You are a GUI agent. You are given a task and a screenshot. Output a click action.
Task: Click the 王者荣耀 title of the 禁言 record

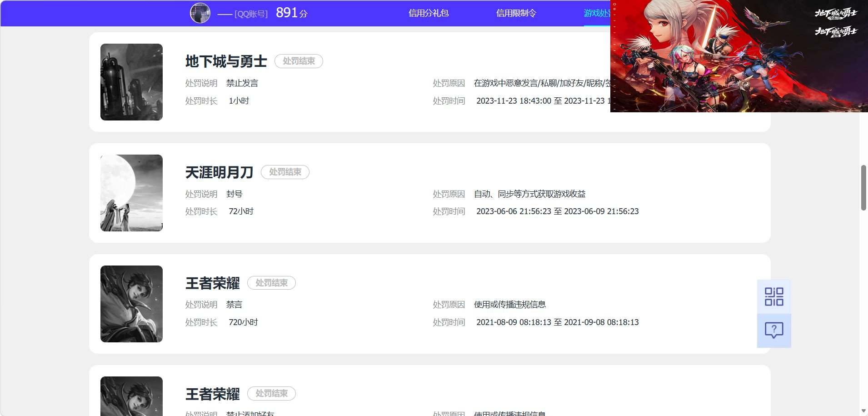click(212, 283)
